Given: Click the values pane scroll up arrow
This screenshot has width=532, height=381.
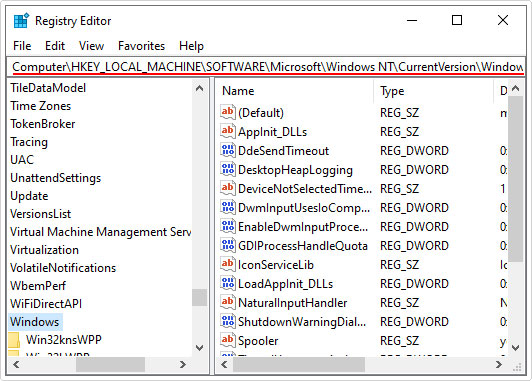Looking at the screenshot, I should pyautogui.click(x=515, y=89).
